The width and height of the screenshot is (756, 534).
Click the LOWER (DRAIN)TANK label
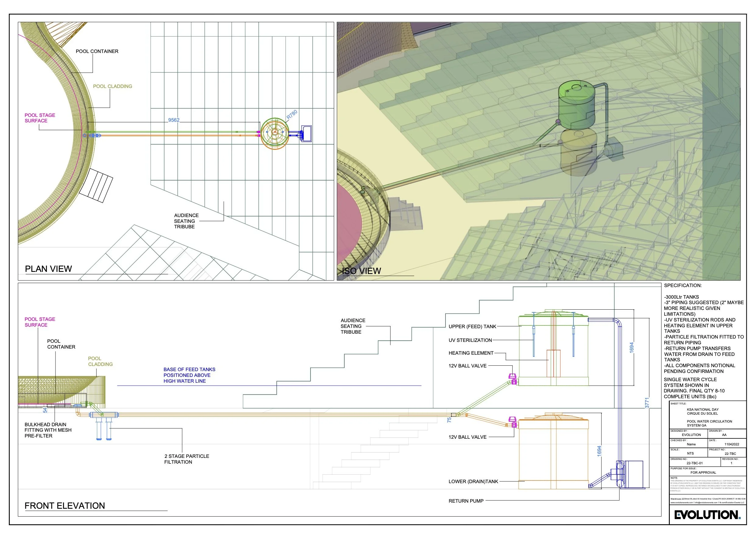[473, 481]
